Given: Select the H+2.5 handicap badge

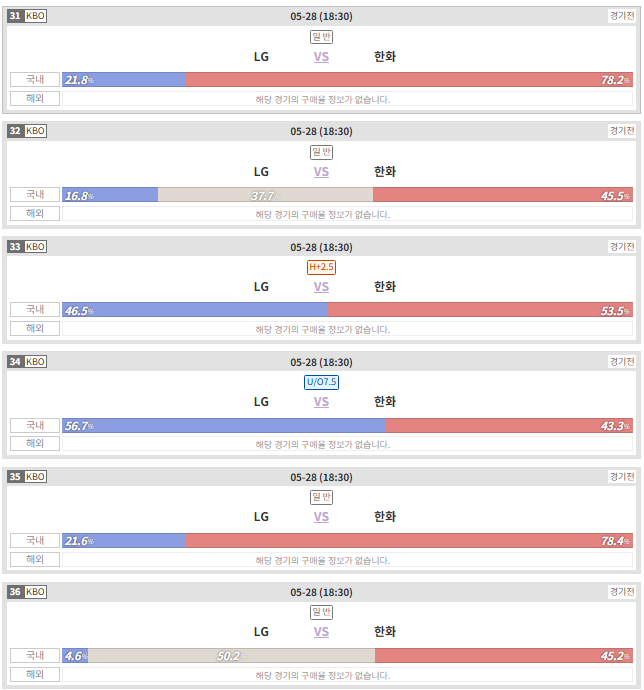Looking at the screenshot, I should (321, 267).
